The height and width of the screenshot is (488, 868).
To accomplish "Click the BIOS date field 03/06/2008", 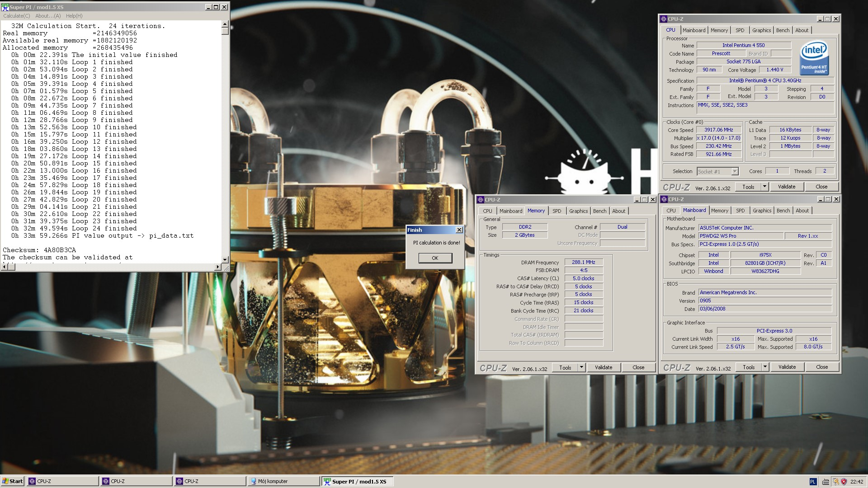I will pos(765,309).
